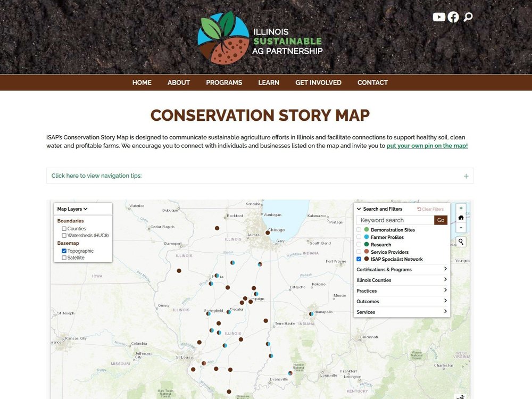
Task: Open the ISAP YouTube channel icon
Action: point(439,17)
